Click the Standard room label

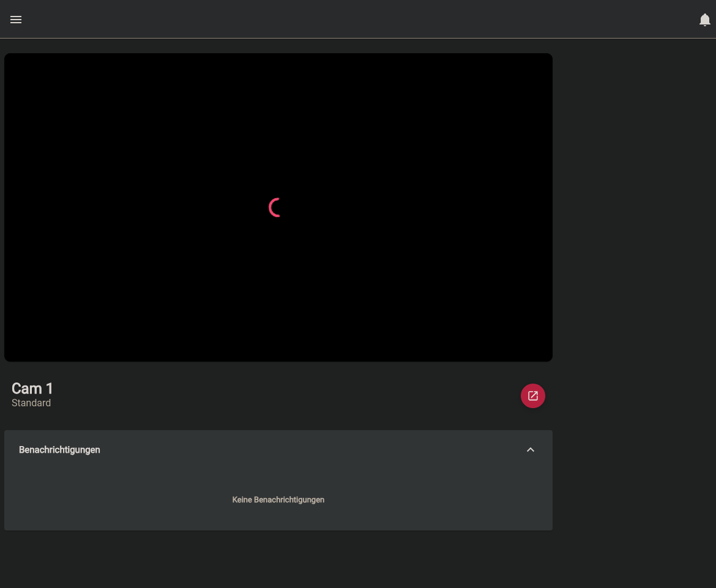tap(31, 403)
